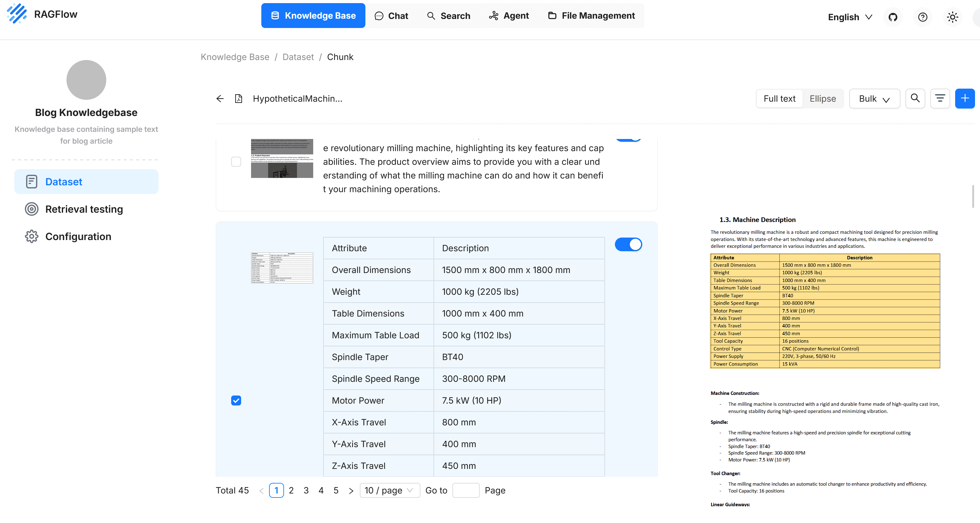Click the Motor Power table cell
Screen dimensions: 980x523
[378, 400]
